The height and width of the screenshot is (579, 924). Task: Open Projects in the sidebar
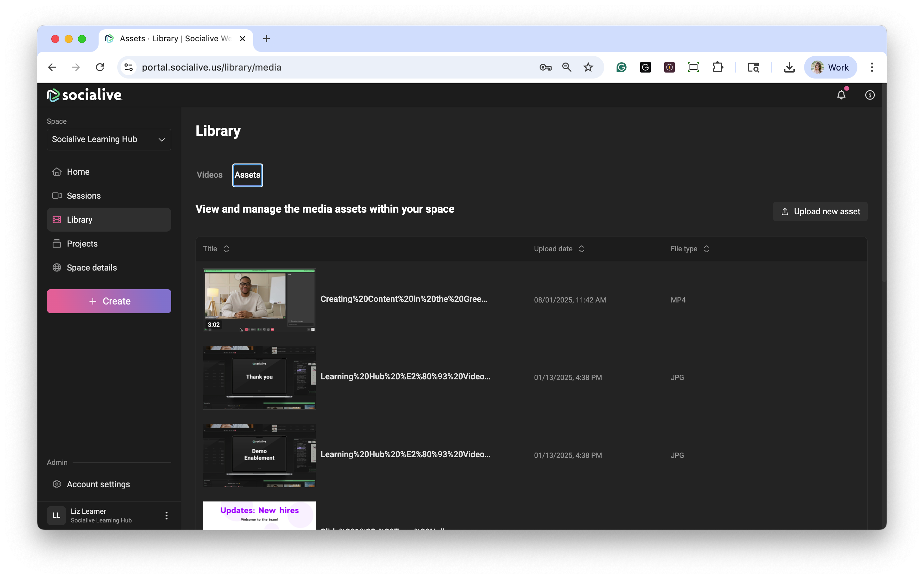point(82,244)
